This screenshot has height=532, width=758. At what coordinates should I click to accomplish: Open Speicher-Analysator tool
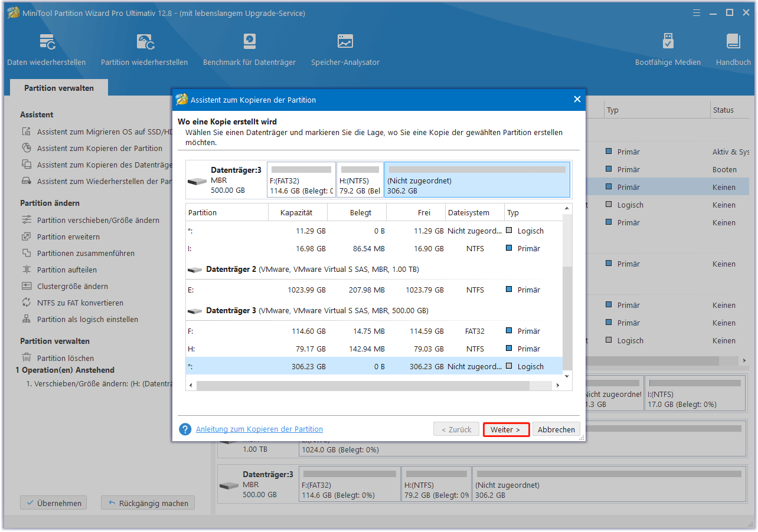point(345,50)
